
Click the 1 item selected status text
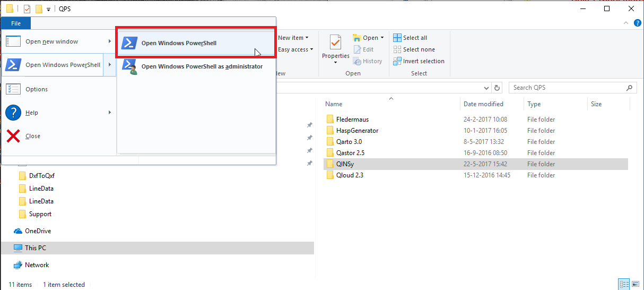[64, 285]
